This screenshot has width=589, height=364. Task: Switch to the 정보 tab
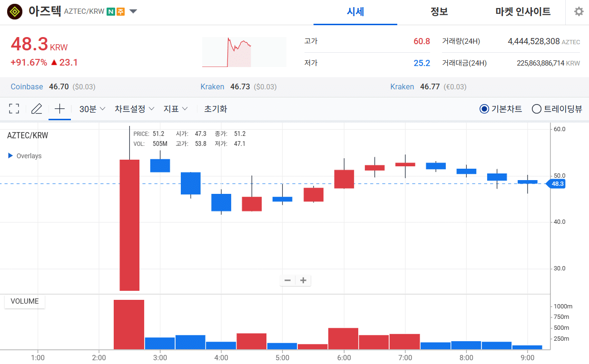tap(439, 12)
